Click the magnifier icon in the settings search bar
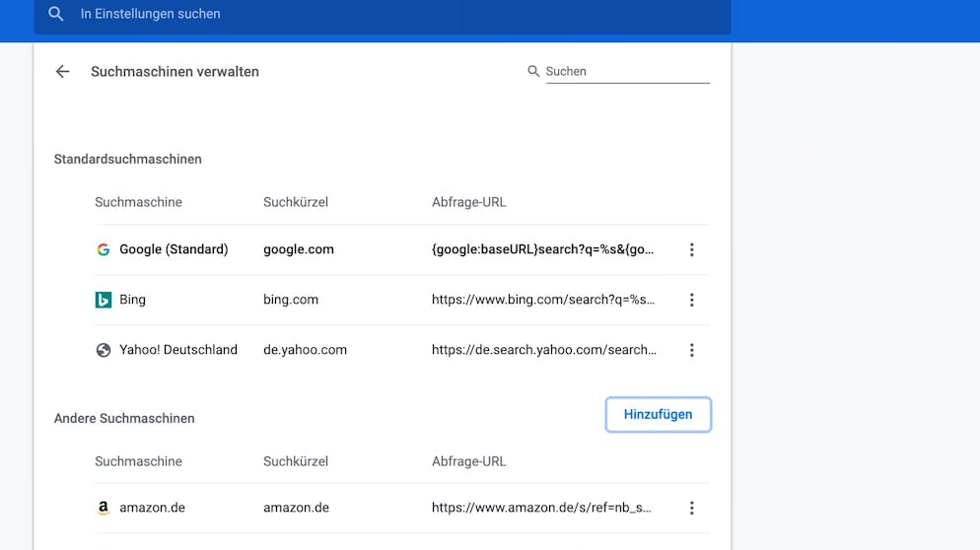This screenshot has width=980, height=550. (55, 14)
